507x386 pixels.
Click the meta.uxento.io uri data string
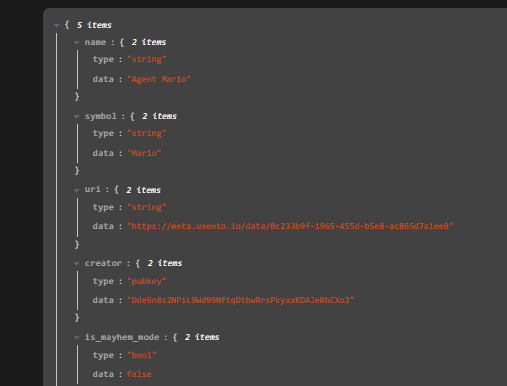[x=290, y=226]
